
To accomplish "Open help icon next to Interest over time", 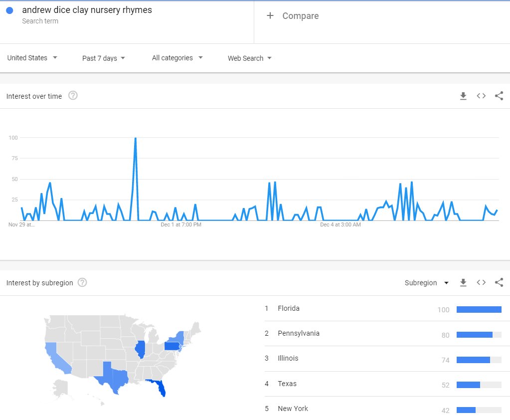I will 73,96.
